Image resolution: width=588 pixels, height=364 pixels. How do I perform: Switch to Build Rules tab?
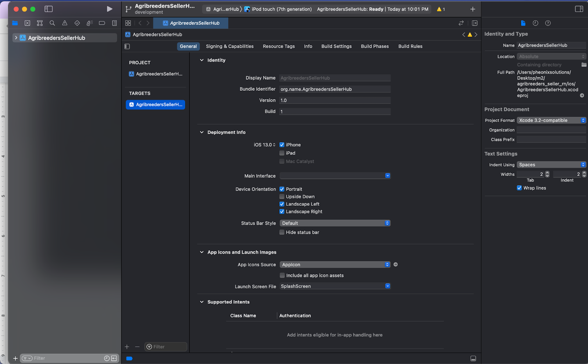(x=410, y=46)
